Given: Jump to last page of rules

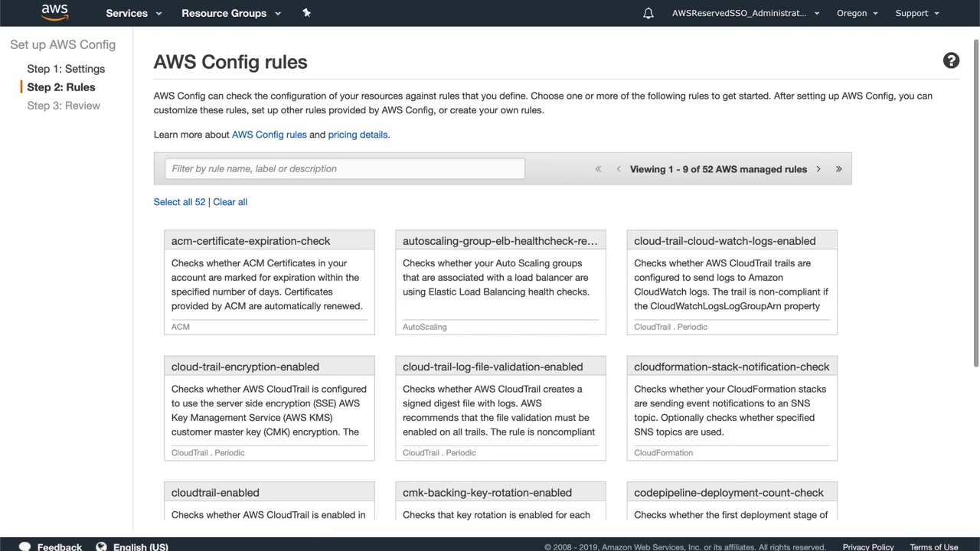Looking at the screenshot, I should click(838, 169).
